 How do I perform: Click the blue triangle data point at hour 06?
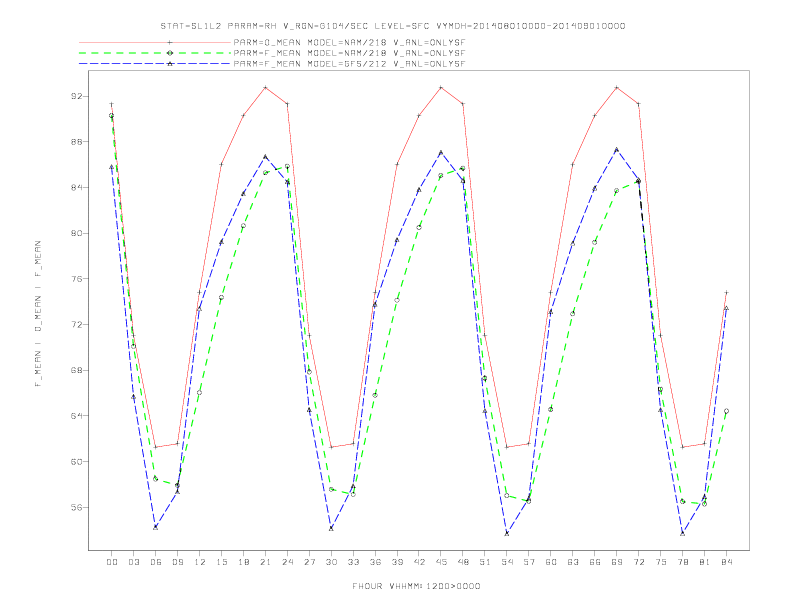tap(156, 527)
